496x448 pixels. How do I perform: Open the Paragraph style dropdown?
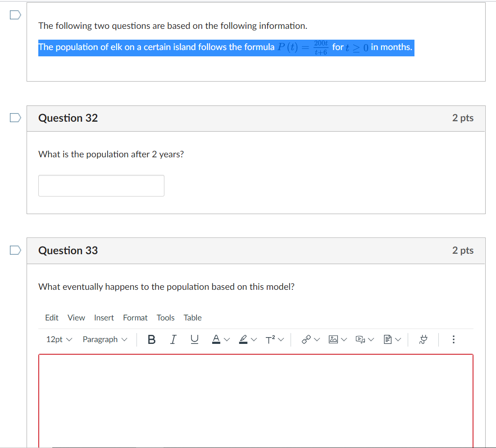click(x=104, y=339)
